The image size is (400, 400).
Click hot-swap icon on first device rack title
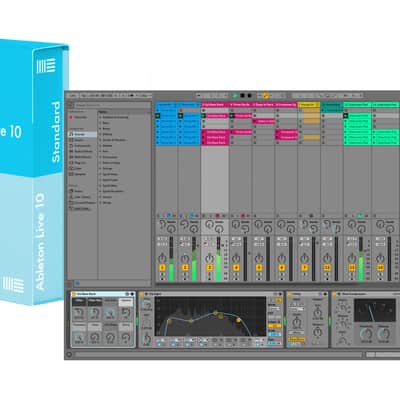coord(127,294)
